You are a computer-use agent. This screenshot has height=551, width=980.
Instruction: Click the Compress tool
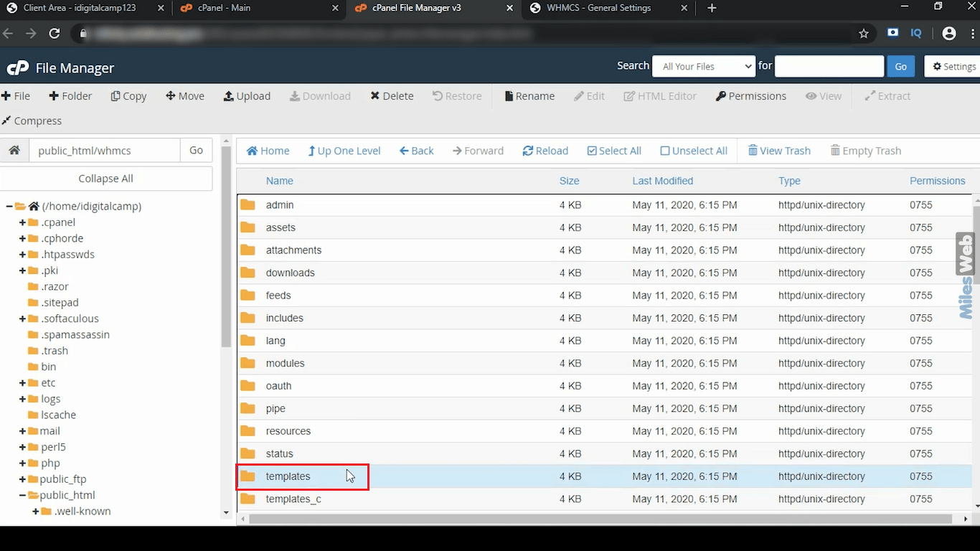tap(32, 121)
